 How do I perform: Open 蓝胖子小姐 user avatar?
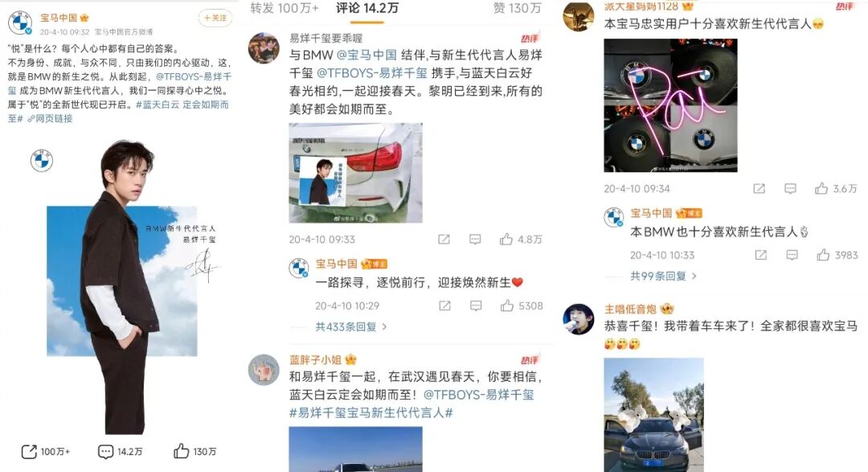tap(264, 370)
